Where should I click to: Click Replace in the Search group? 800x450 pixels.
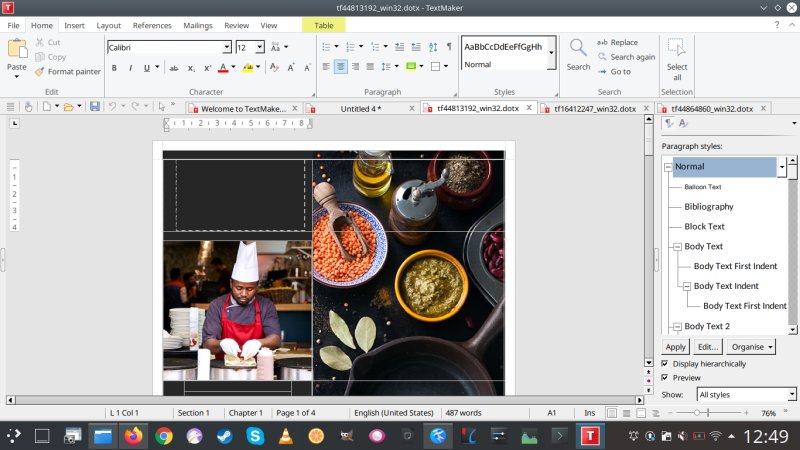(618, 42)
